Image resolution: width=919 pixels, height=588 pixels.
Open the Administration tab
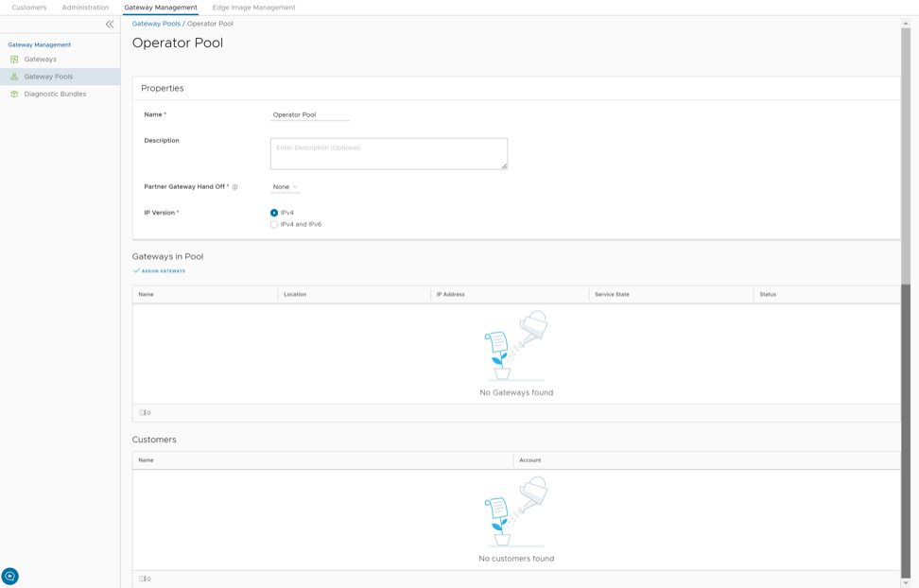tap(85, 8)
